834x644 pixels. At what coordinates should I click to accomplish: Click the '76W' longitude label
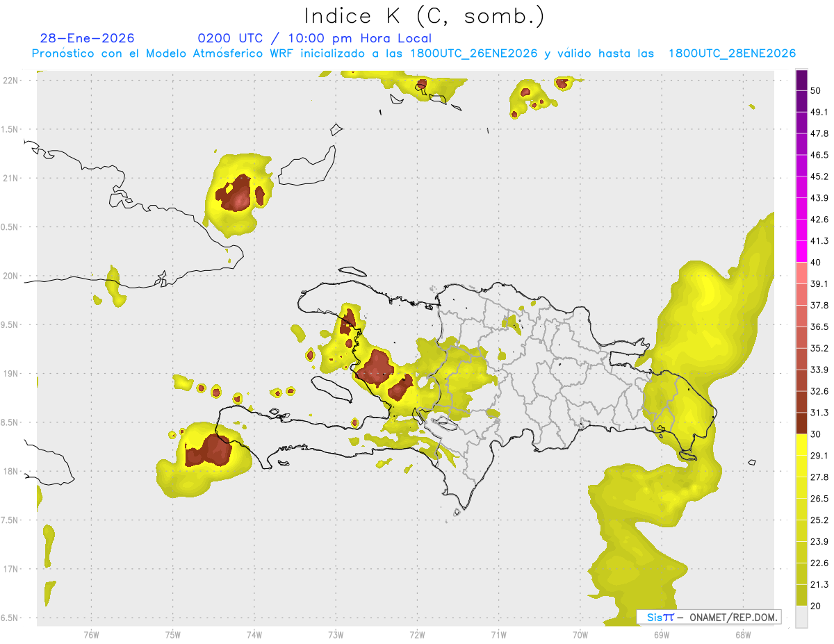point(91,635)
